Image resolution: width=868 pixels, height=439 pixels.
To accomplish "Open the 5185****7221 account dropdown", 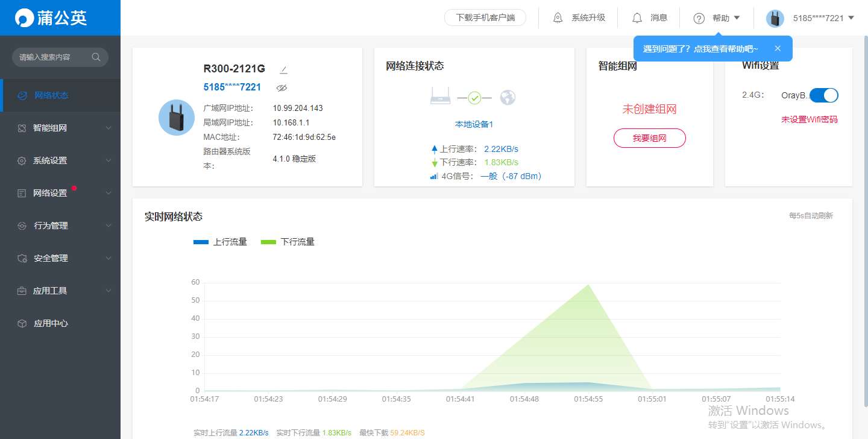I will 820,18.
